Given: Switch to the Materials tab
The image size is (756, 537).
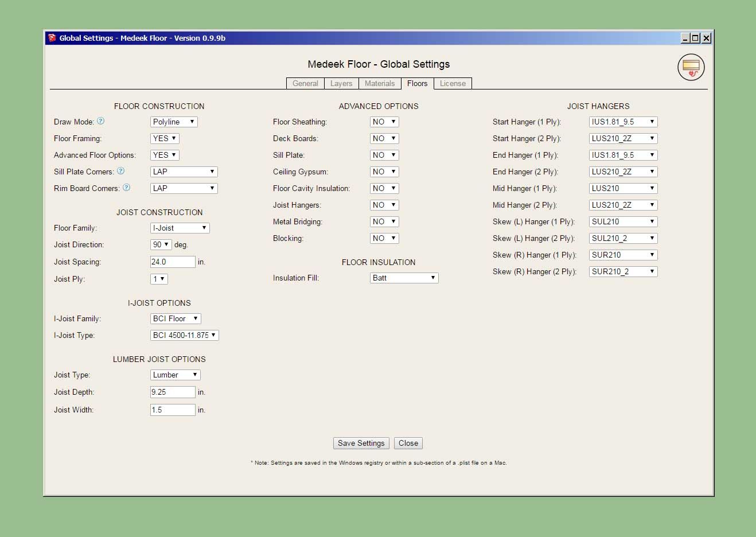Looking at the screenshot, I should tap(380, 83).
